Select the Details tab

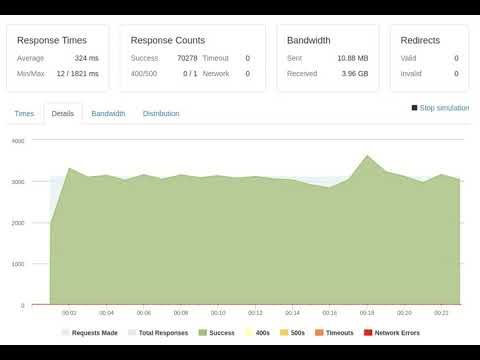click(x=63, y=114)
